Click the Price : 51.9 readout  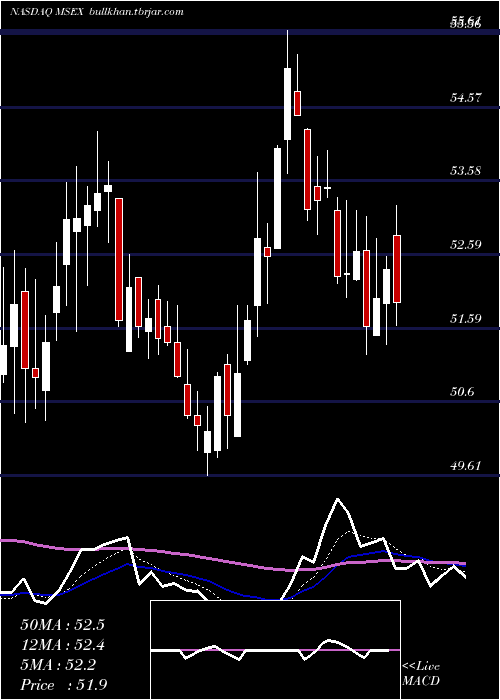63,685
